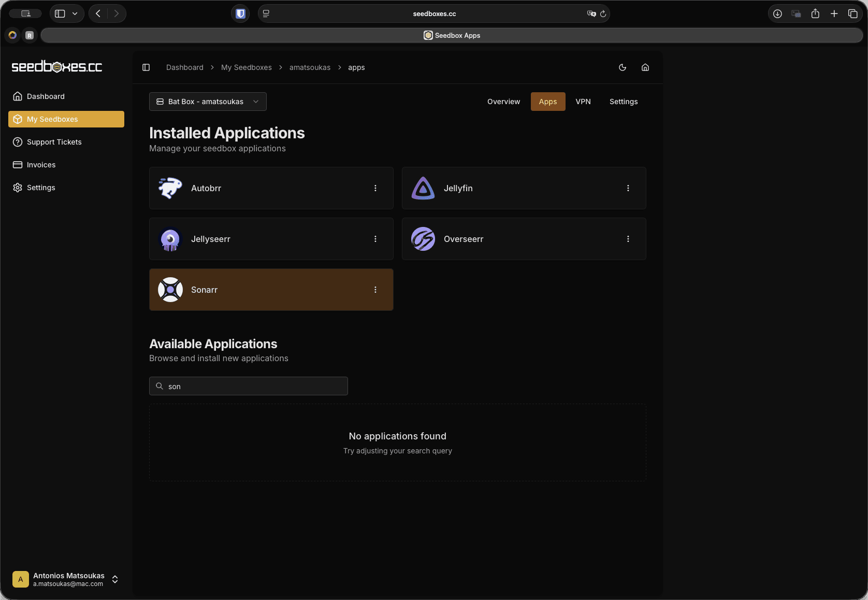868x600 pixels.
Task: Click the seedboxes.cc logo
Action: [57, 66]
